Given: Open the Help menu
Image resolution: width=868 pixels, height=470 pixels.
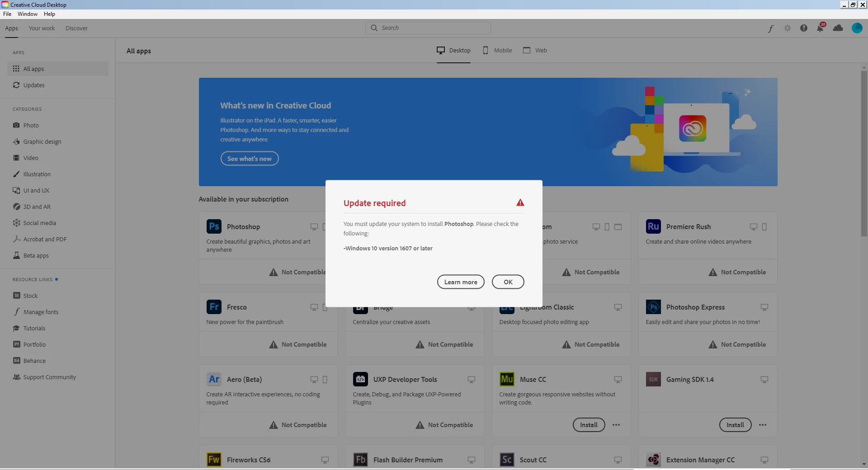Looking at the screenshot, I should (x=49, y=14).
